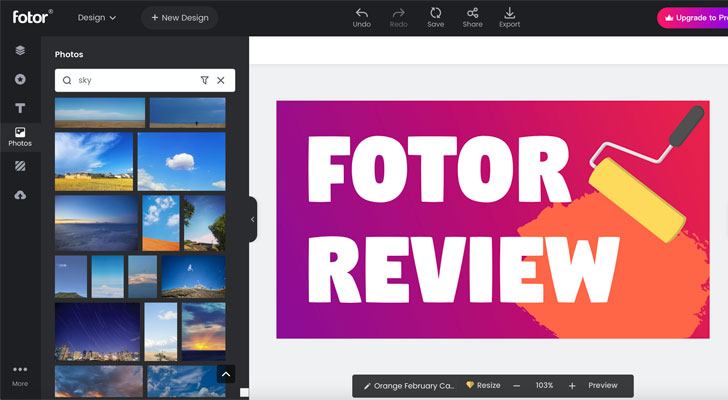
Task: Select the dusk sea horizon photo
Action: pyautogui.click(x=97, y=223)
